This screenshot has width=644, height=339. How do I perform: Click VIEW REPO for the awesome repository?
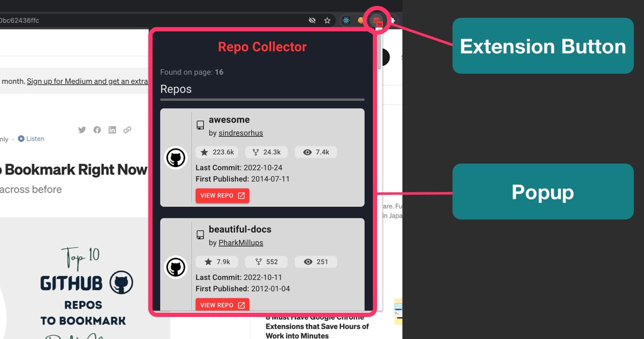point(222,195)
